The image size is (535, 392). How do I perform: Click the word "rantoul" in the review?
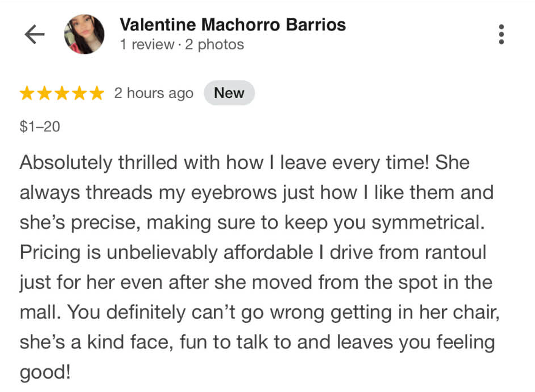pos(455,253)
